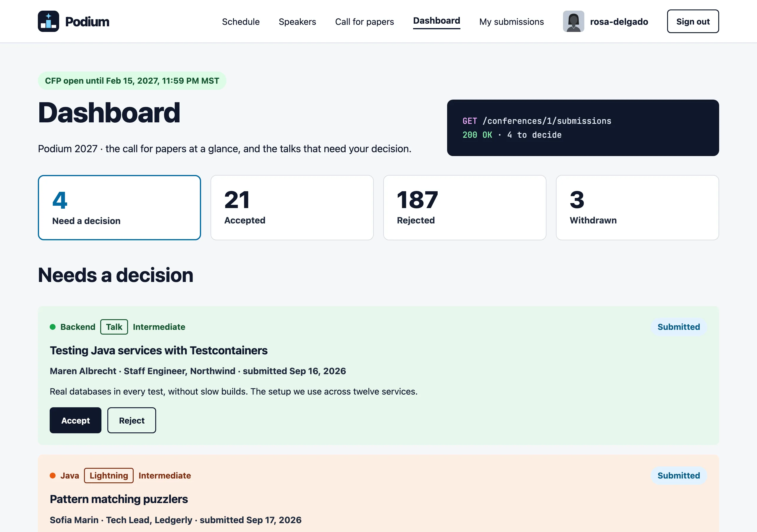The height and width of the screenshot is (532, 757).
Task: Select the Need a decision stat card
Action: click(119, 208)
